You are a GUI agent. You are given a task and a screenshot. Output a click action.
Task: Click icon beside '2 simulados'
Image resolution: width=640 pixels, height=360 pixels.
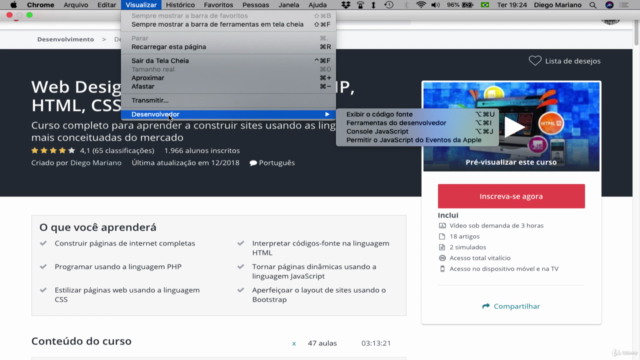click(x=442, y=247)
